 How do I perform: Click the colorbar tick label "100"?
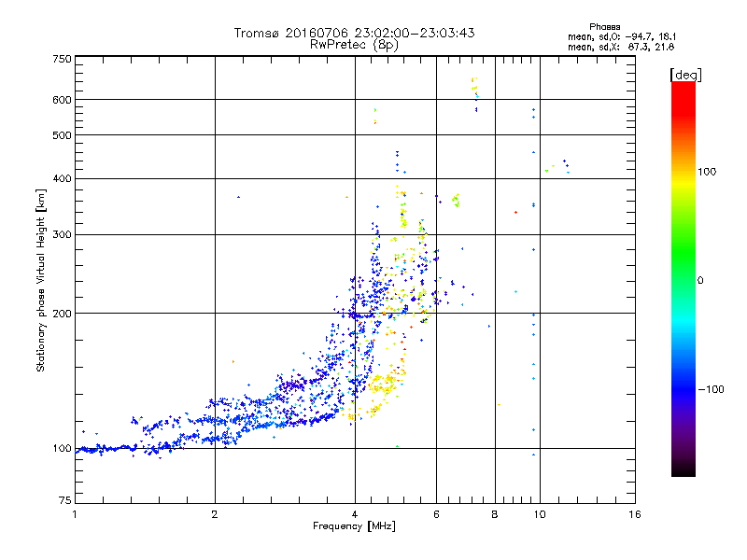[707, 172]
